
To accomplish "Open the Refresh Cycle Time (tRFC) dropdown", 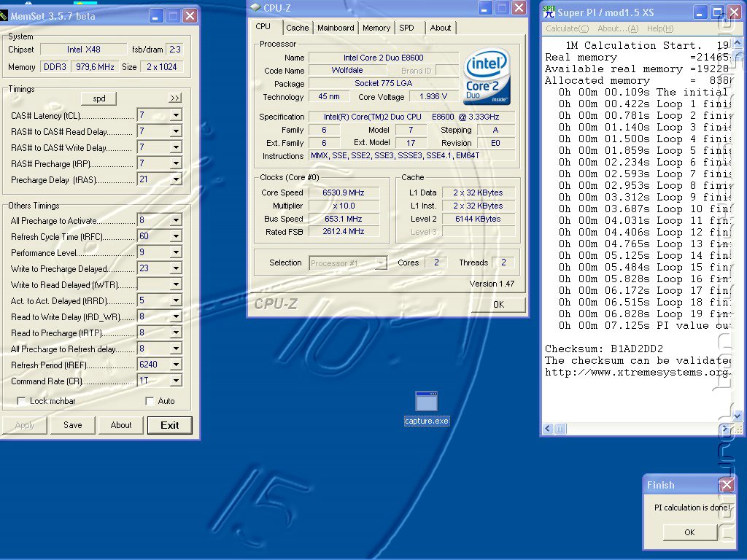I will pos(177,236).
